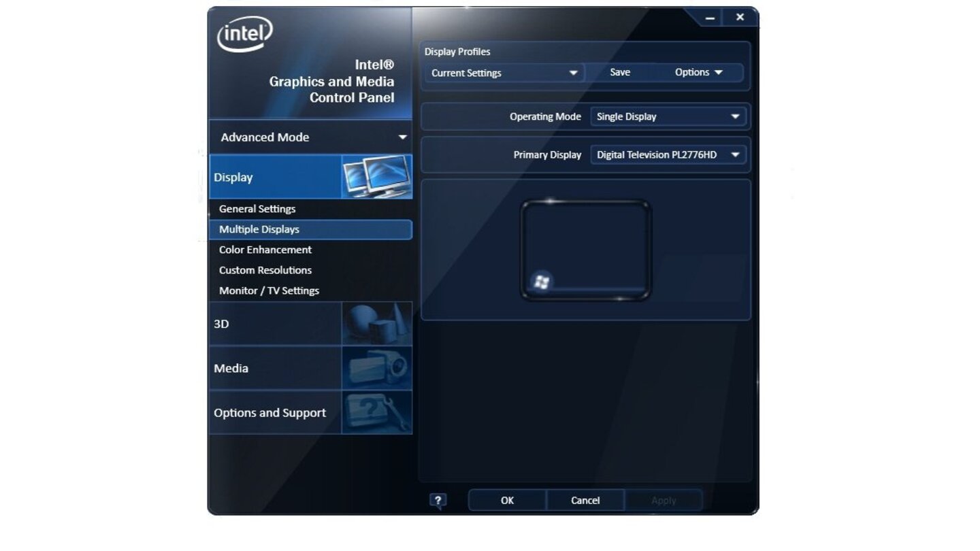Click the OK button

(x=507, y=500)
